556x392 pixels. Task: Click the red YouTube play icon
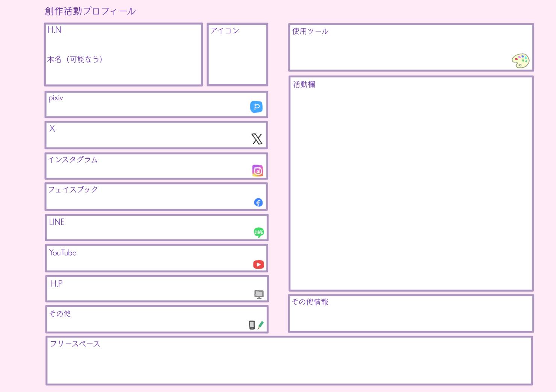(x=258, y=265)
